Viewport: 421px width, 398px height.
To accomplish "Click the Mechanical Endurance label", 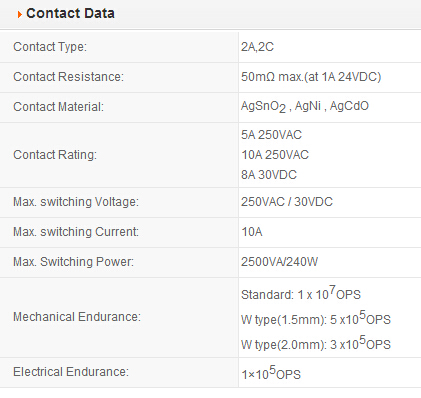I will point(77,317).
